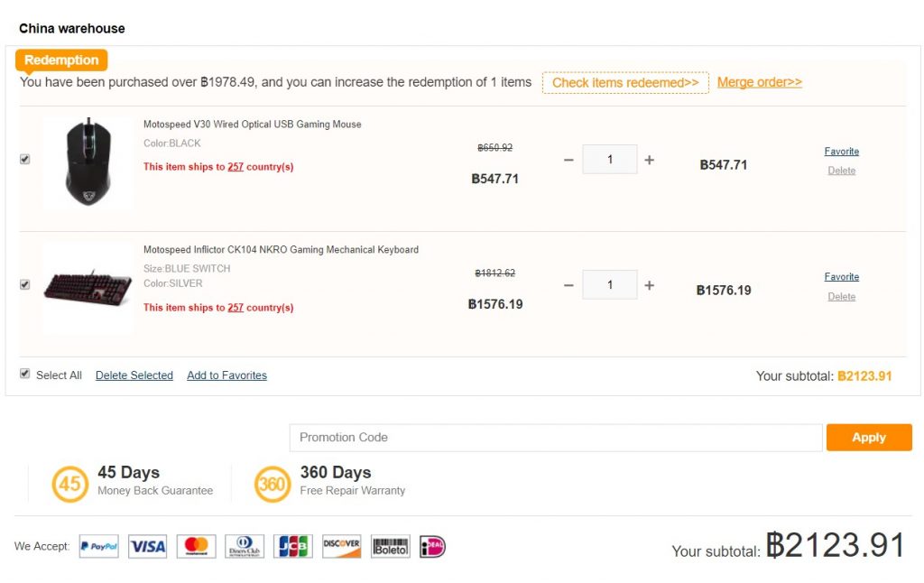Viewport: 924px width, 583px height.
Task: Uncheck the Inflictor CK104 keyboard checkbox
Action: click(x=25, y=284)
